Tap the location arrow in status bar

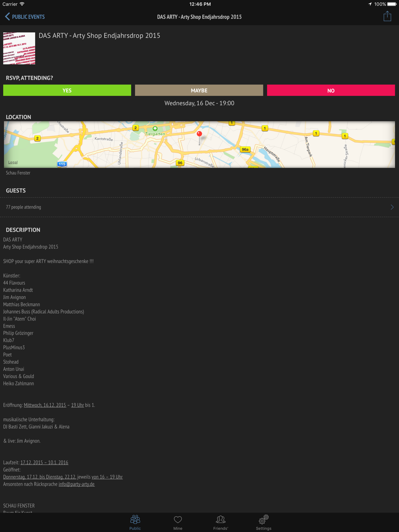point(370,4)
